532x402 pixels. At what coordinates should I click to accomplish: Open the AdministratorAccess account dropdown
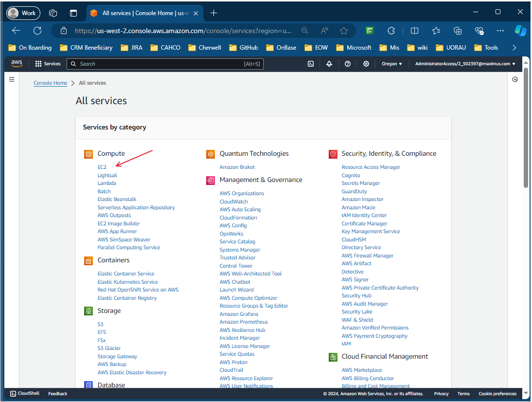(x=465, y=64)
